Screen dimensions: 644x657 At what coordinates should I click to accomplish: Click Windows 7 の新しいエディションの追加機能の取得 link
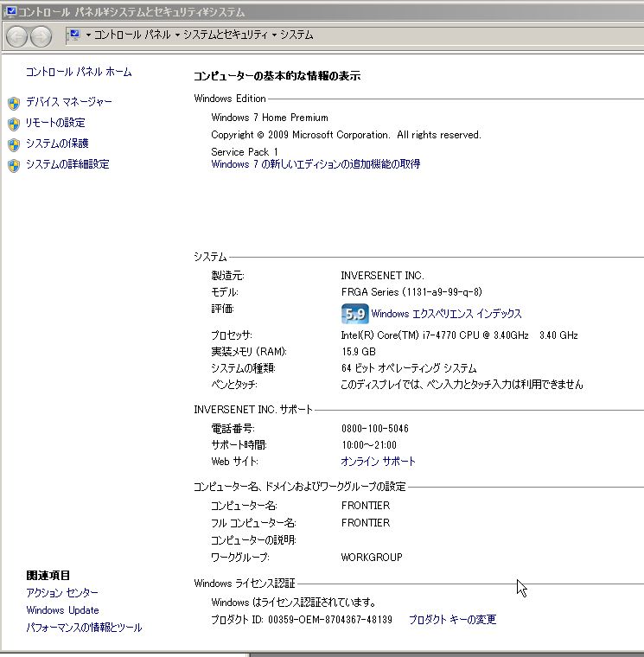tap(316, 164)
